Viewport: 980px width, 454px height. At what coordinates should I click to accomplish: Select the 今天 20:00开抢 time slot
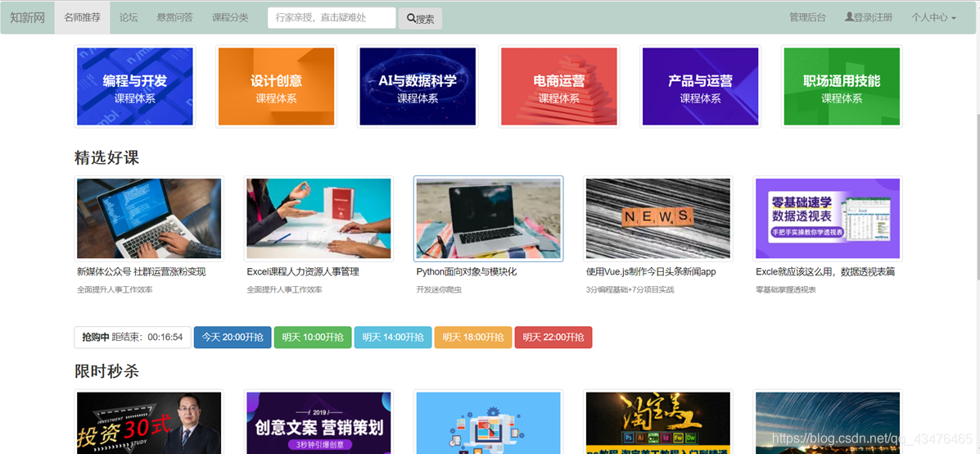click(233, 337)
